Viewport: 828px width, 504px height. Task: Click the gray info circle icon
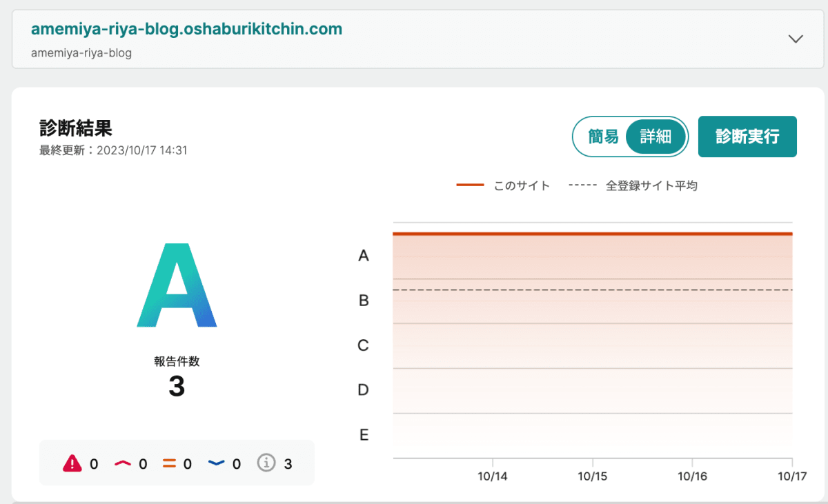click(x=266, y=463)
